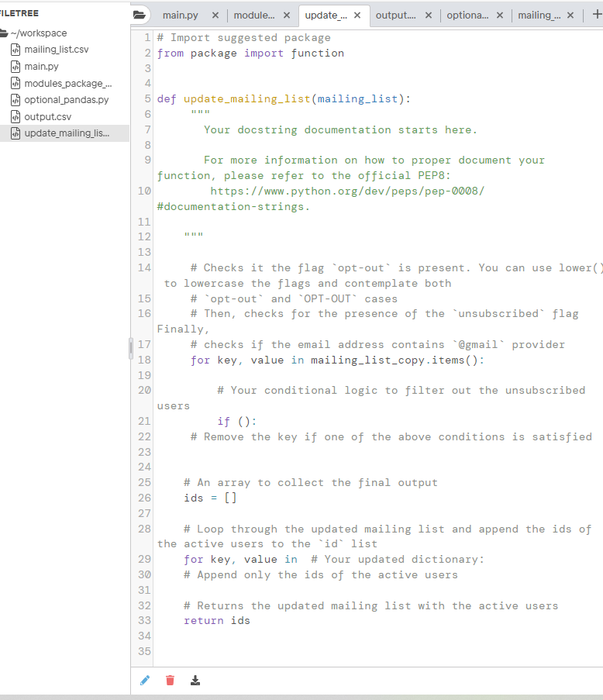
Task: Click the modules_package file icon
Action: tap(16, 84)
